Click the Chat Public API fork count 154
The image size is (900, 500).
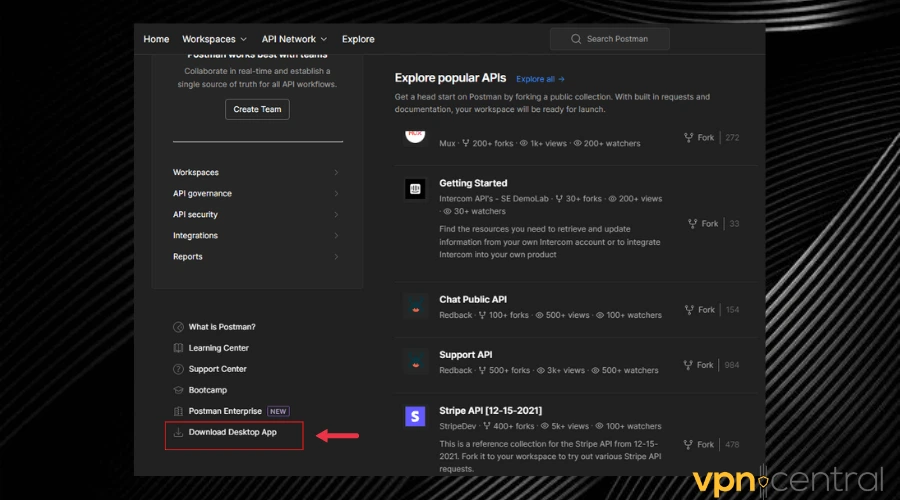(732, 310)
